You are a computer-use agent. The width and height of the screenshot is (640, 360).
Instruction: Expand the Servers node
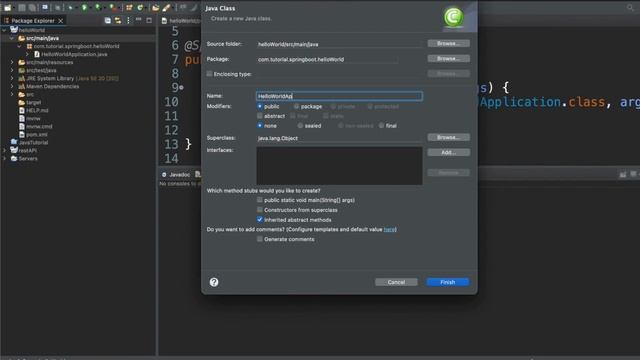pos(4,158)
